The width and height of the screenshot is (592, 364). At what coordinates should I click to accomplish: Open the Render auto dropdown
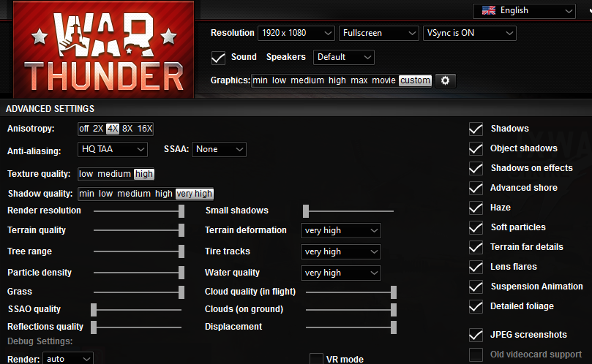coord(68,358)
